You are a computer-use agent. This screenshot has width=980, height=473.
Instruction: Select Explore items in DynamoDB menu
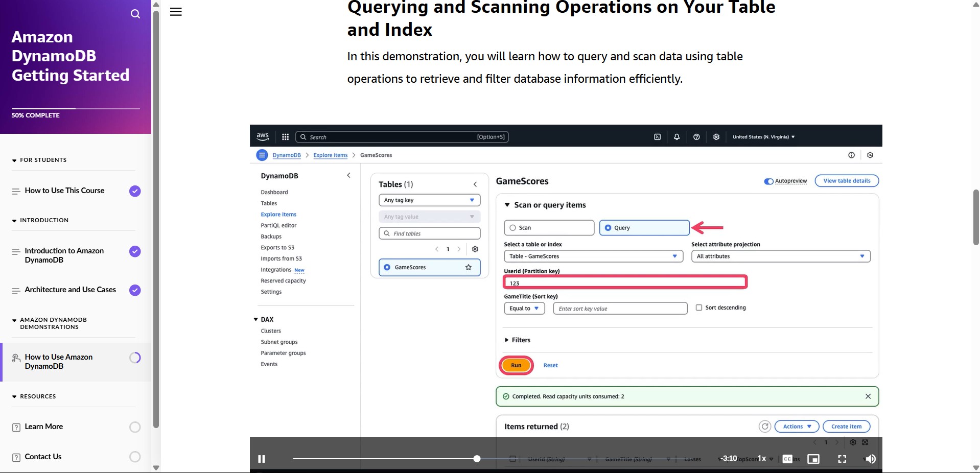pos(278,215)
